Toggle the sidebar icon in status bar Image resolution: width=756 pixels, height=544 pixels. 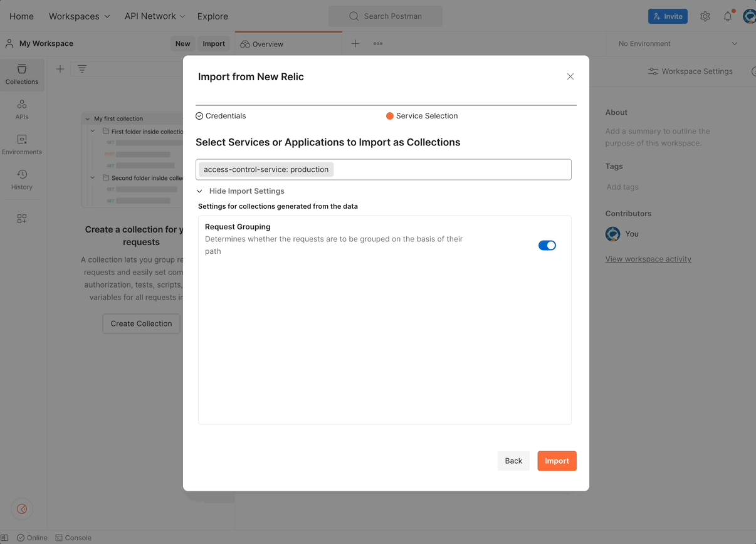[x=5, y=538]
